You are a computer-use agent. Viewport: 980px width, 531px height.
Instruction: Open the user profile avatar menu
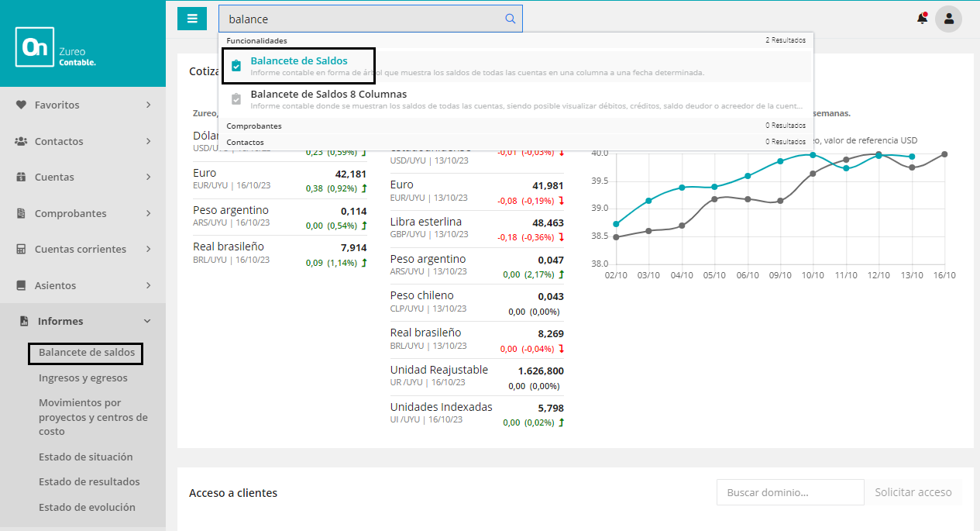[948, 19]
